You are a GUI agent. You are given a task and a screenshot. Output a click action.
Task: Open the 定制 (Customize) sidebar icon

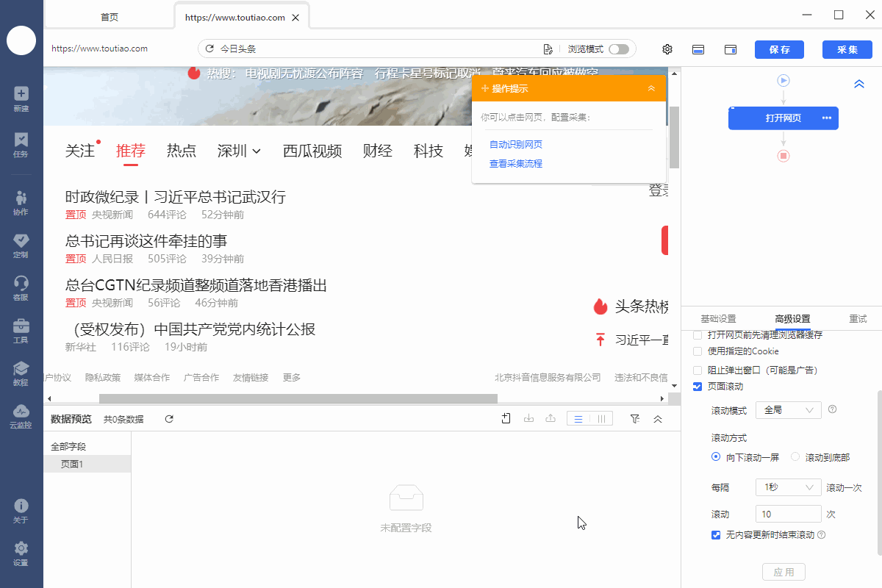[x=21, y=245]
